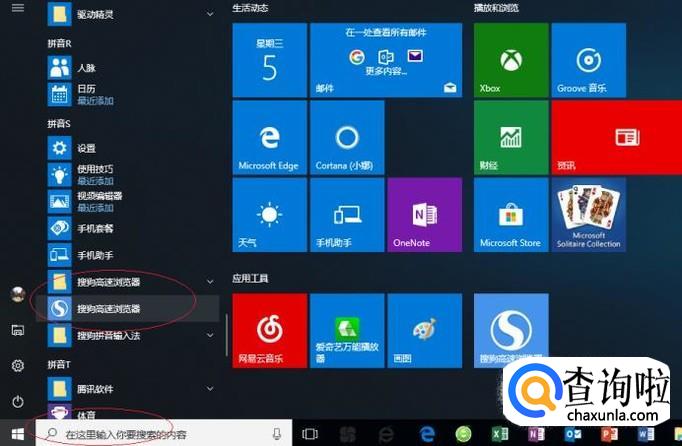Open OneNote from the taskbar
The image size is (682, 446).
pos(536,434)
